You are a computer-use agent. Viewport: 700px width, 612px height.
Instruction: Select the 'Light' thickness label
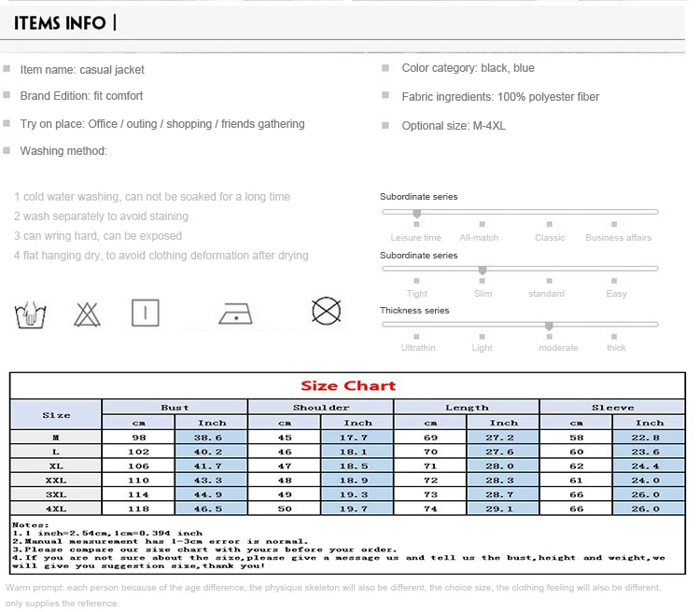[x=483, y=348]
